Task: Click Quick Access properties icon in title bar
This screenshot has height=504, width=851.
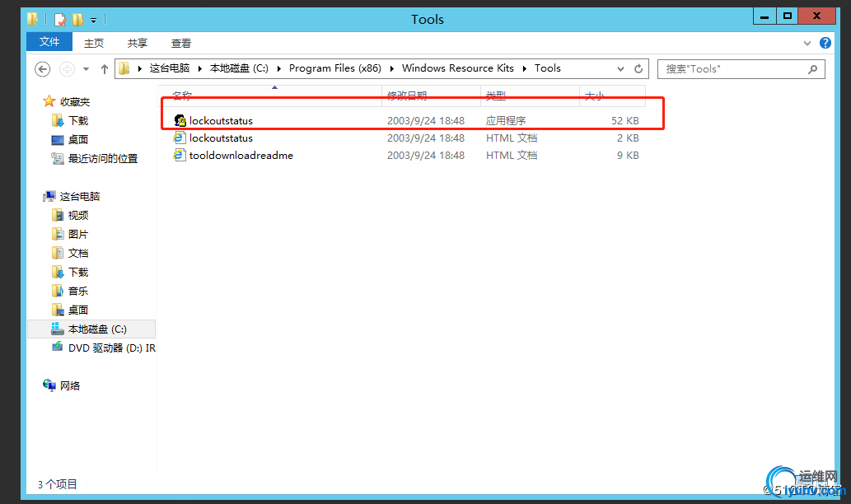Action: 59,20
